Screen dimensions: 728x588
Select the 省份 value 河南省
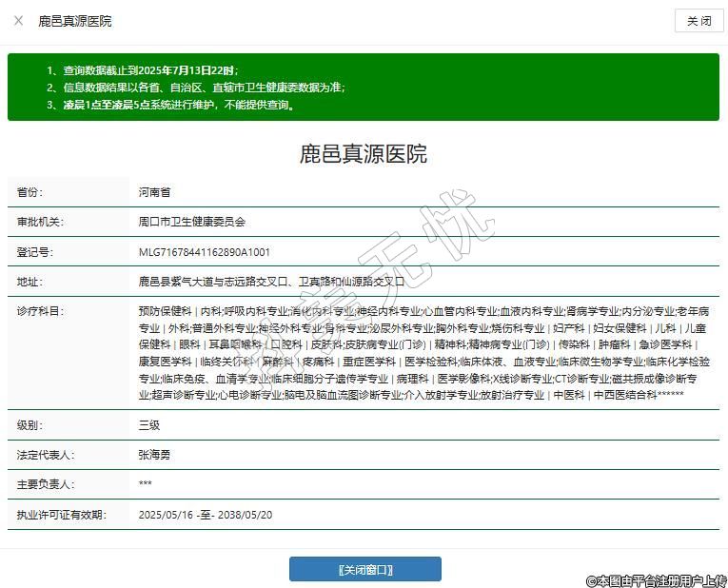154,192
